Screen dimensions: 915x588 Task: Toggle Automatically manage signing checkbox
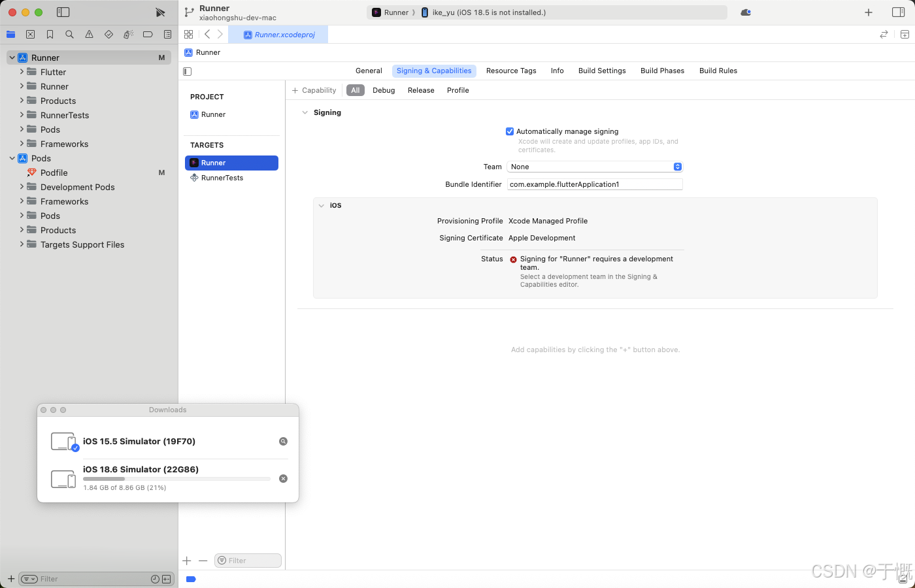click(510, 131)
